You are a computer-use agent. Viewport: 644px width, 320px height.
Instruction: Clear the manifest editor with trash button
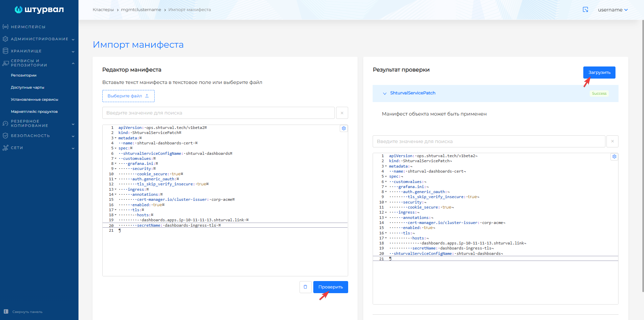[x=306, y=287]
